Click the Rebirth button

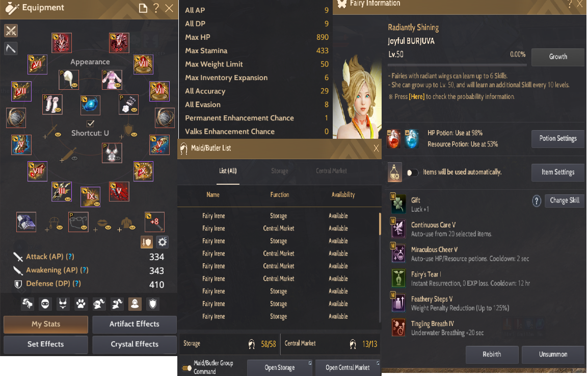pos(492,354)
